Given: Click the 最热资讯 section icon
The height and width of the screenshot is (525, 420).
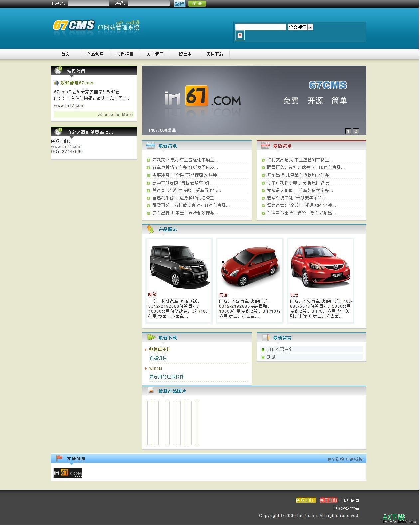Looking at the screenshot, I should (x=265, y=145).
